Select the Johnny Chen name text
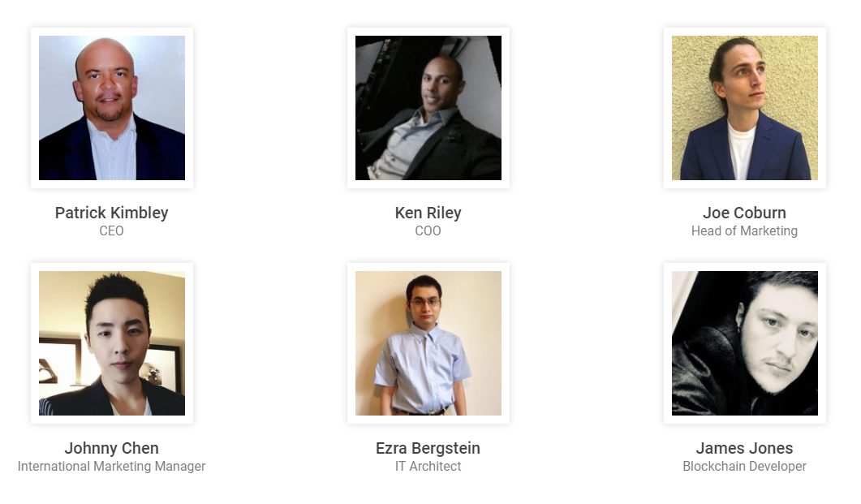861x504 pixels. 111,449
